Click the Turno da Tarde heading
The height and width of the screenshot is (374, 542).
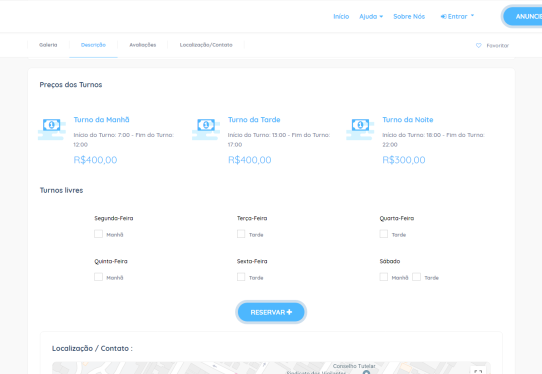click(254, 120)
